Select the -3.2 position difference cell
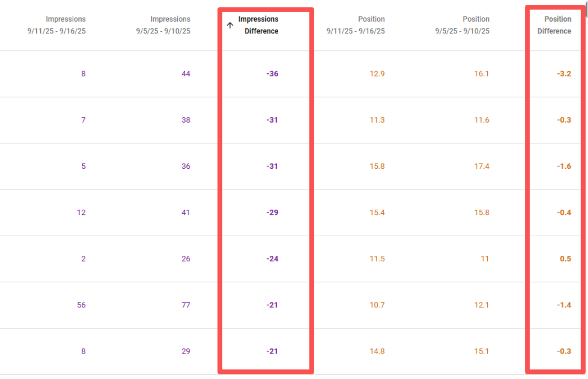 pyautogui.click(x=564, y=74)
